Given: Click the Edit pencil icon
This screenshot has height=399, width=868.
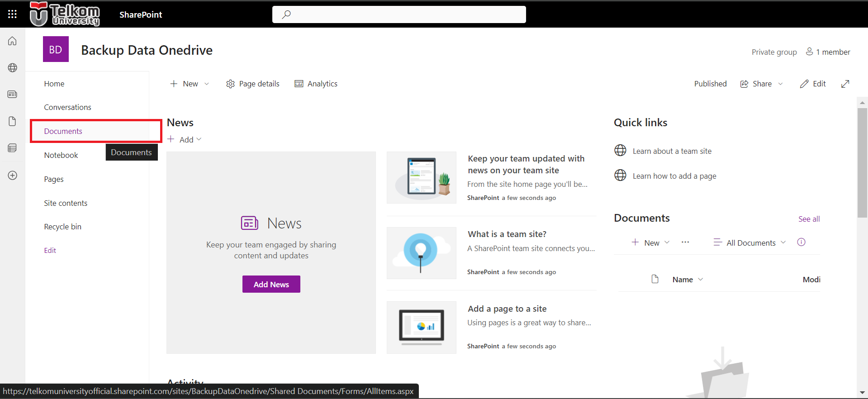Looking at the screenshot, I should click(804, 84).
